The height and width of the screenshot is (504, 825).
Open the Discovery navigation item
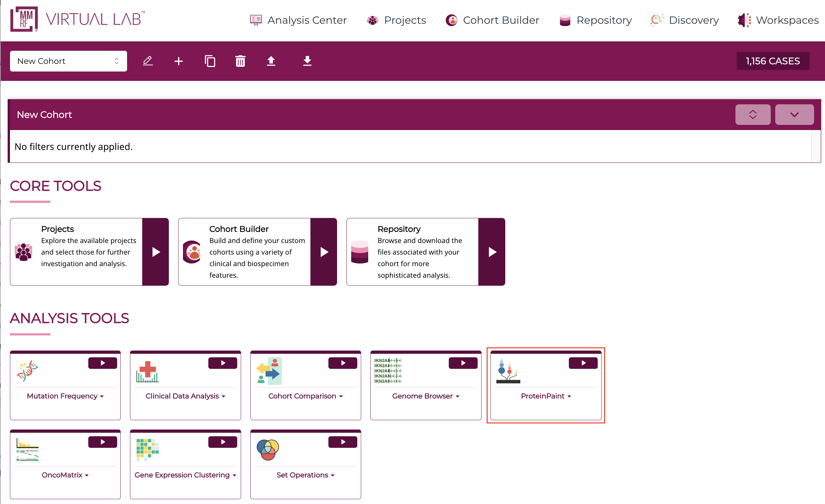click(x=684, y=20)
